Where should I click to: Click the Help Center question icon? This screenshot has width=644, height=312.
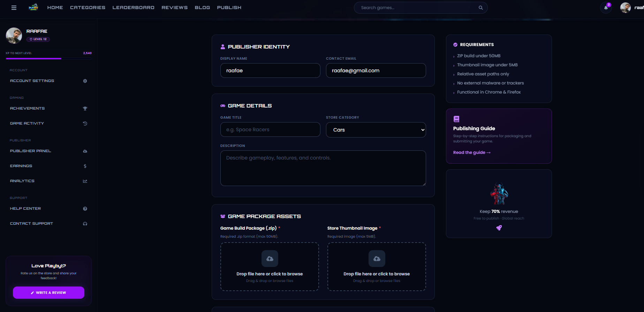coord(85,209)
